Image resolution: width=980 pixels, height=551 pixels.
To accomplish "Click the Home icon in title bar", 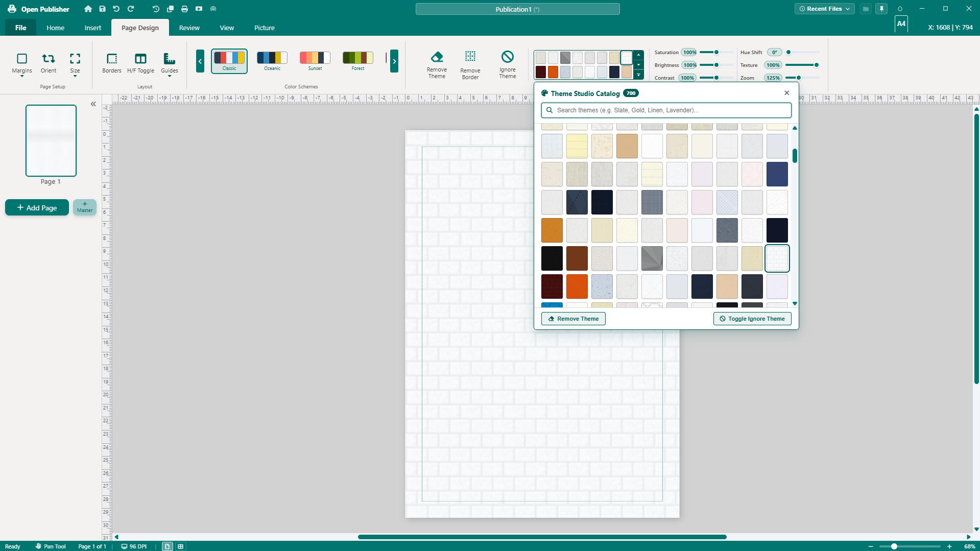I will [x=88, y=9].
